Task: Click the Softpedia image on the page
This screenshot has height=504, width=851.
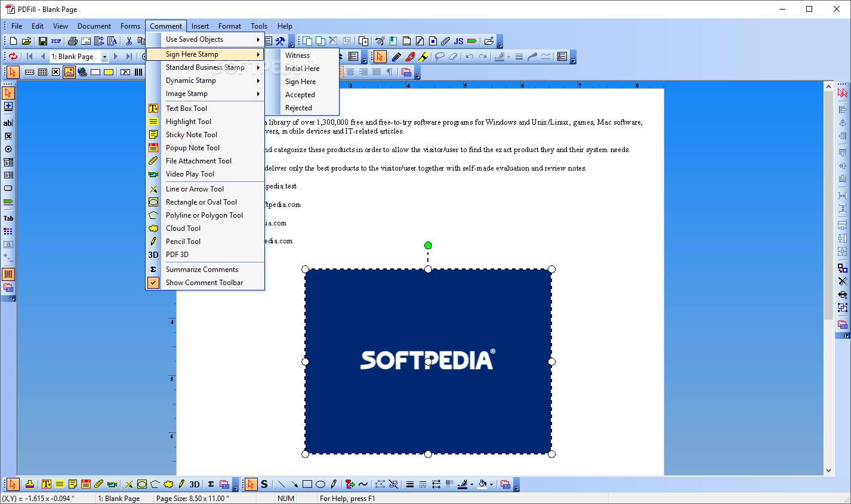Action: (428, 361)
